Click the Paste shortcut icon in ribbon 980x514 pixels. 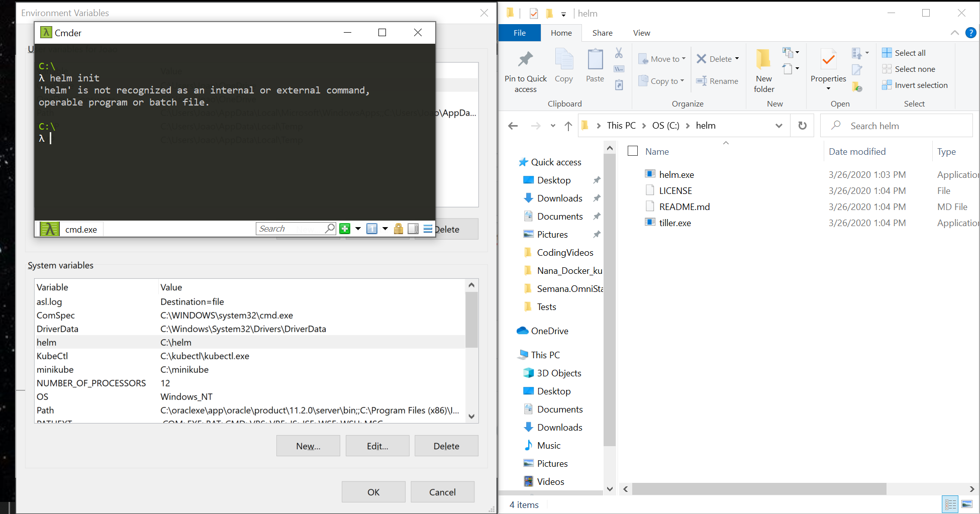(619, 85)
